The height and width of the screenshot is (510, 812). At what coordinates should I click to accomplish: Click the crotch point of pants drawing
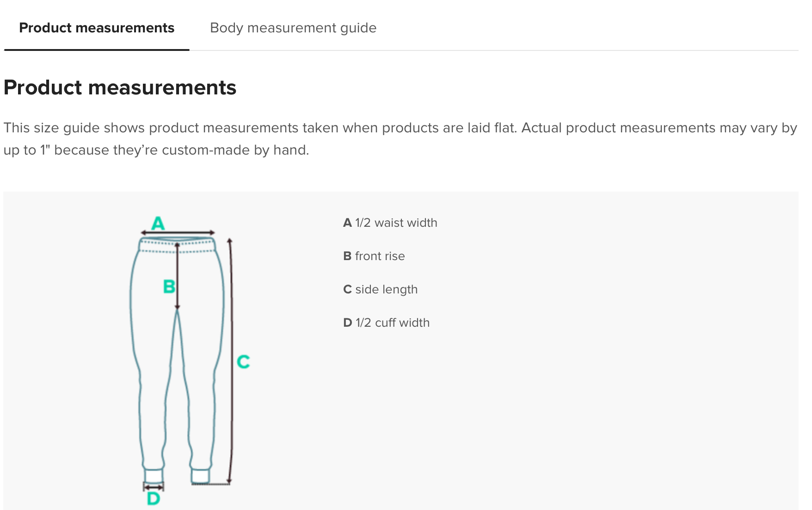pyautogui.click(x=177, y=312)
